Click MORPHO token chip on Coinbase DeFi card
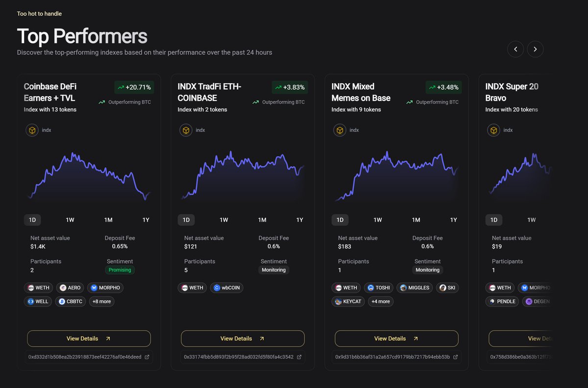This screenshot has width=588, height=388. pos(105,287)
